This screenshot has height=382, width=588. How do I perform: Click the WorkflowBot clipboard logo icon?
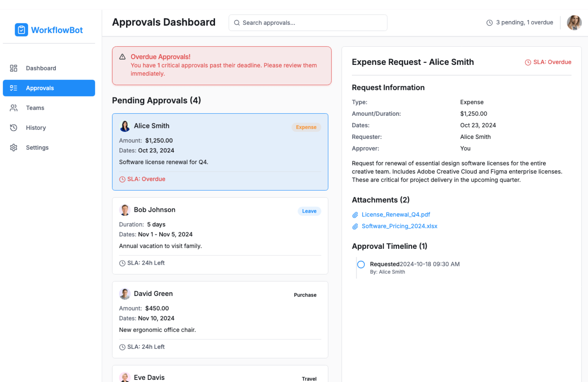coord(21,30)
